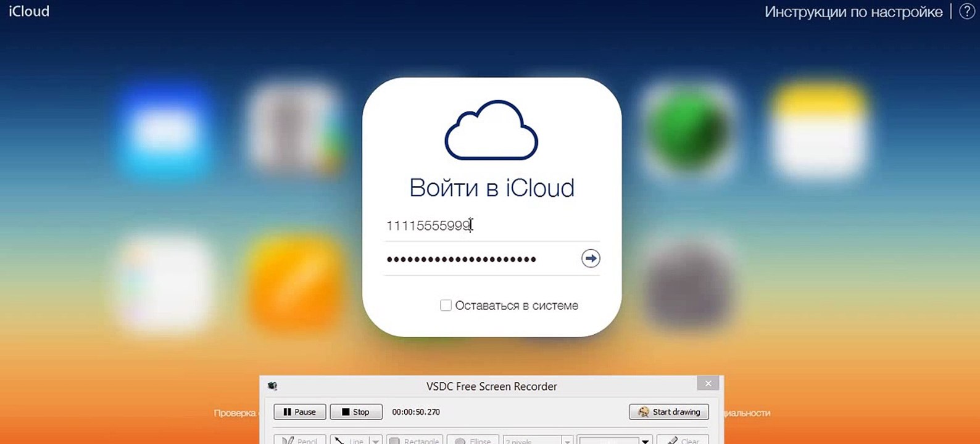Select the Ellipse drawing tool

[473, 440]
